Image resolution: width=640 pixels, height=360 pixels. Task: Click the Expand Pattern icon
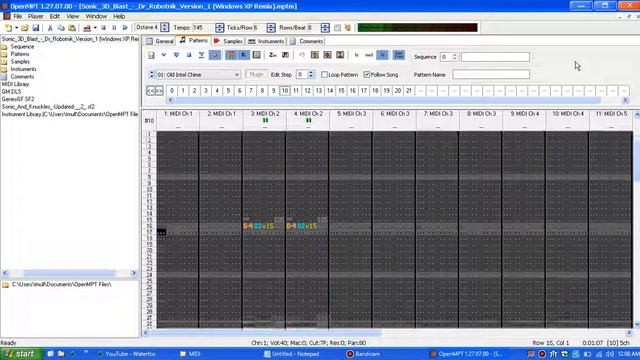[x=327, y=55]
